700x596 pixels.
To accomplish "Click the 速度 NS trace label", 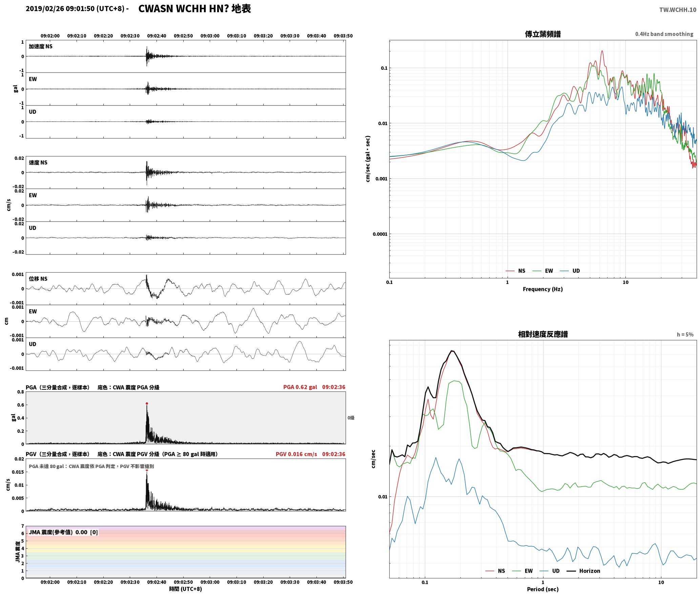I will pyautogui.click(x=38, y=163).
